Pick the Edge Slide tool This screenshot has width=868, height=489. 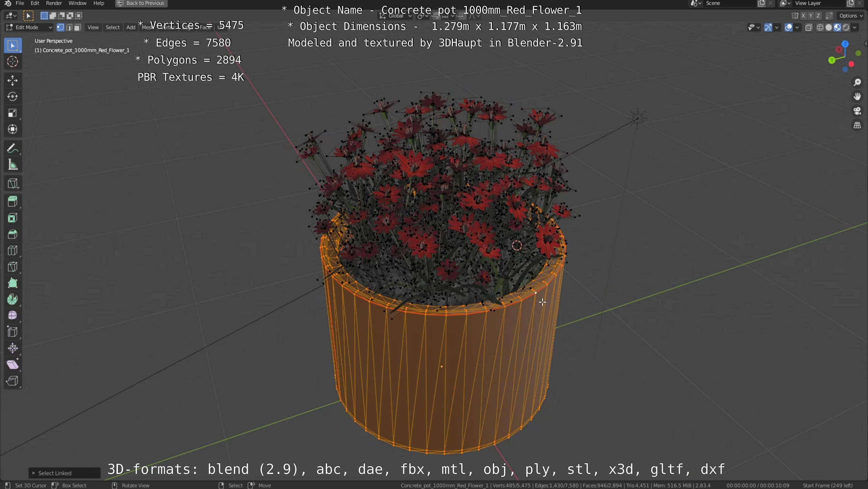pyautogui.click(x=13, y=332)
